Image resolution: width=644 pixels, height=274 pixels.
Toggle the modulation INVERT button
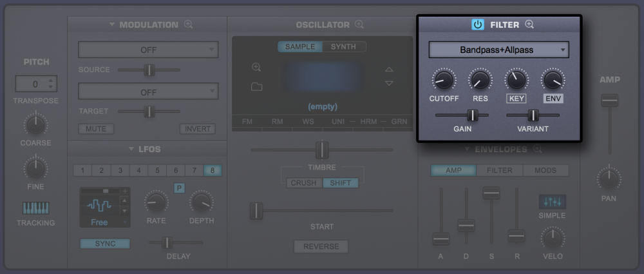pos(198,129)
